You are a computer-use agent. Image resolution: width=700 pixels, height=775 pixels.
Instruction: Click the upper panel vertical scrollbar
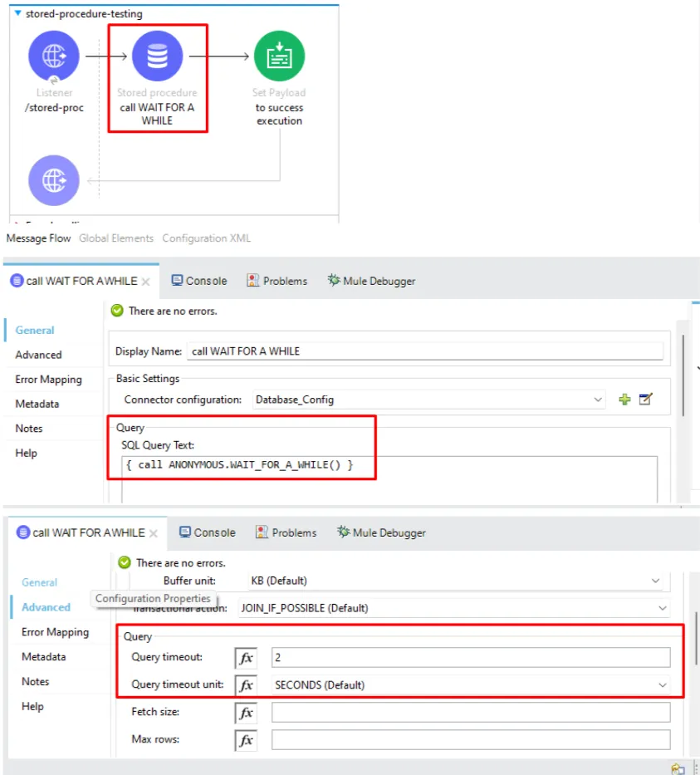683,375
